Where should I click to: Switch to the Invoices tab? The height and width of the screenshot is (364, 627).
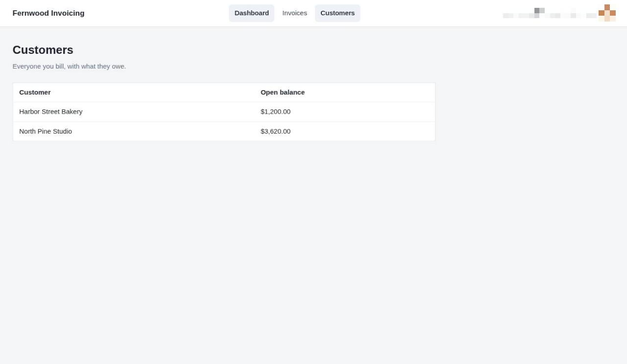(x=294, y=13)
